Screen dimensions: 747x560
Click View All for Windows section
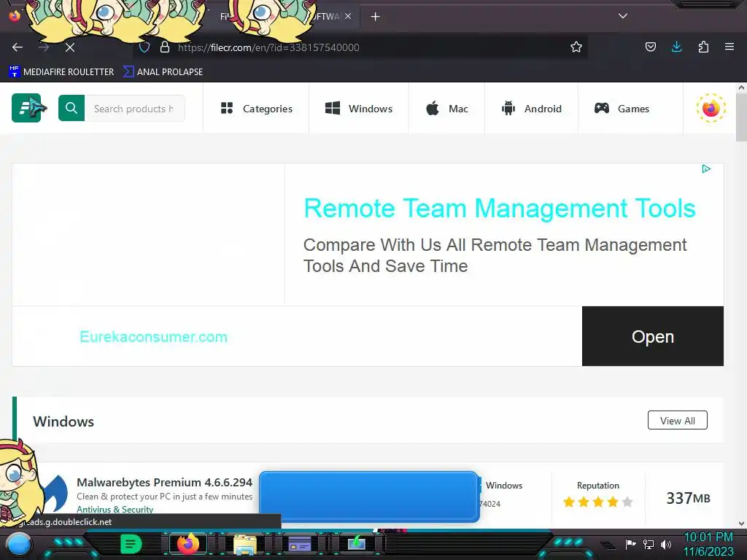point(678,421)
